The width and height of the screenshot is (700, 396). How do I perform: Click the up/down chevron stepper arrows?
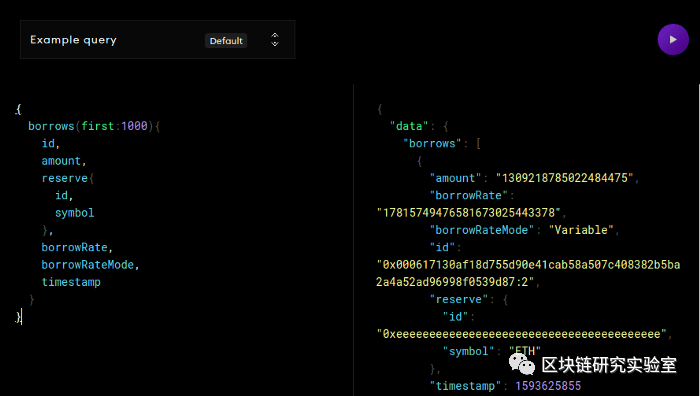(x=275, y=40)
